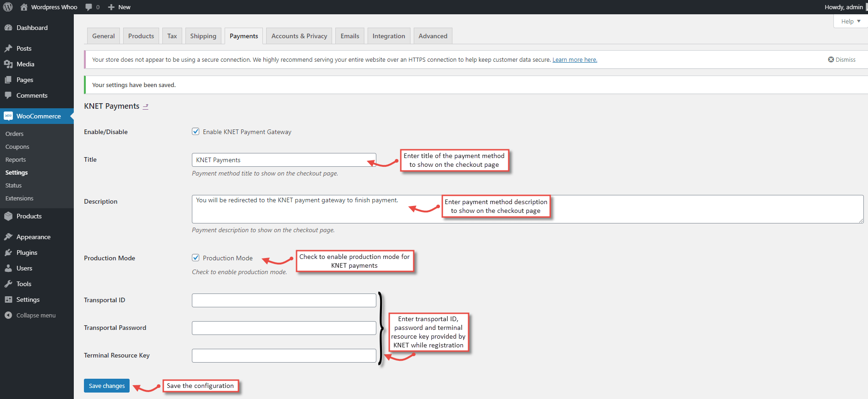
Task: Open WooCommerce Extensions submenu
Action: [19, 198]
